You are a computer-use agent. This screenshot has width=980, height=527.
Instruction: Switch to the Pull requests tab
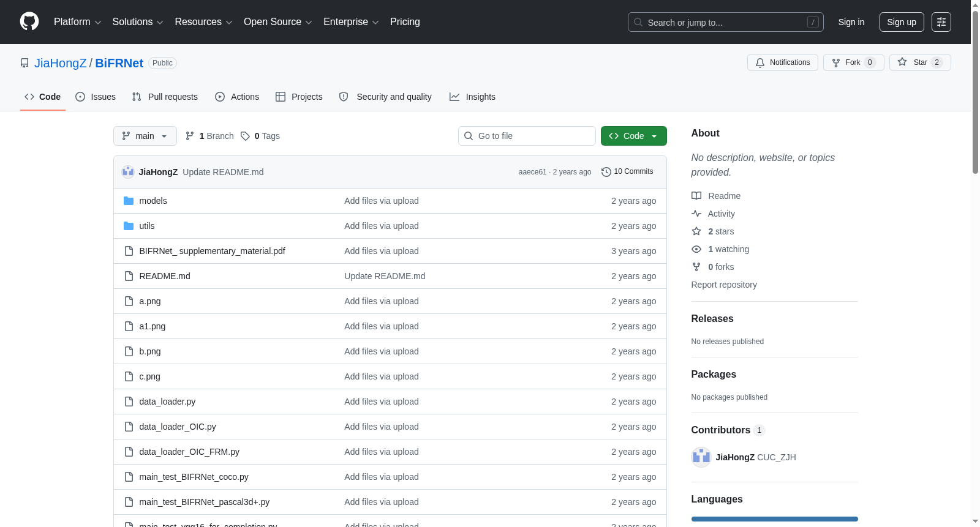165,97
